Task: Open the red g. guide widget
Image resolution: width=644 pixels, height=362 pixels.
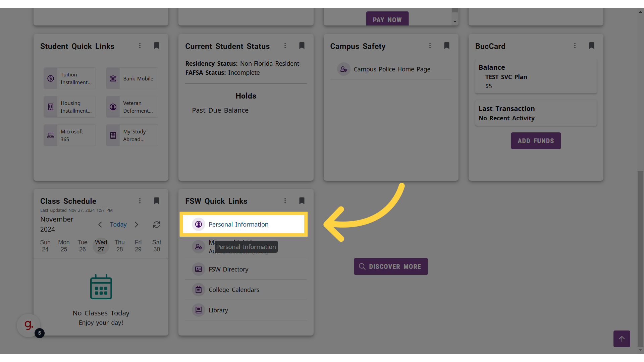Action: coord(29,325)
